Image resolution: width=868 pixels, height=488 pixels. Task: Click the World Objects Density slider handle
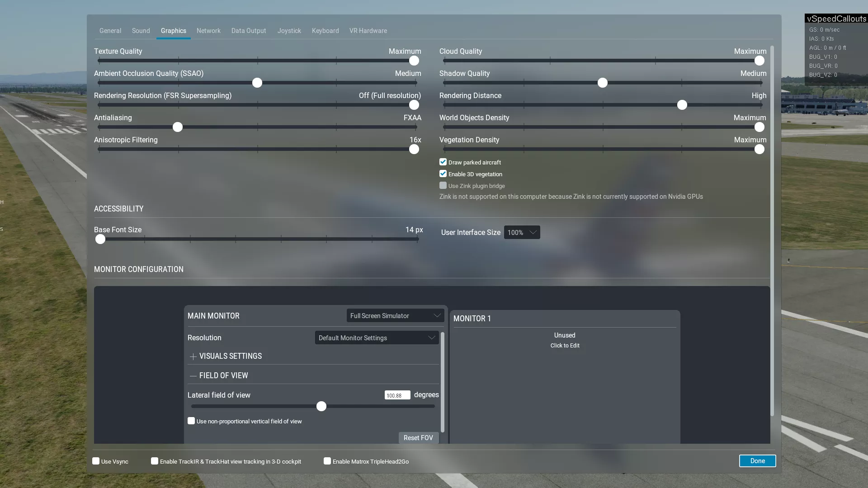pyautogui.click(x=759, y=127)
